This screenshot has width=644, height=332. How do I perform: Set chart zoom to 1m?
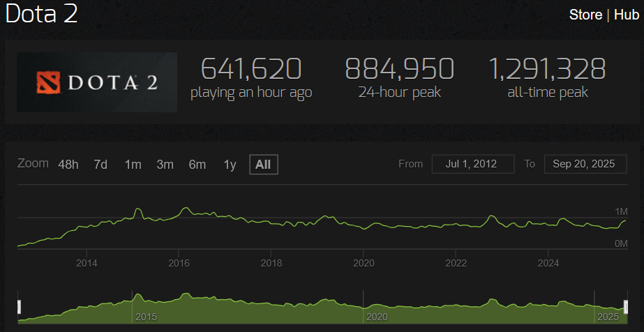(x=133, y=165)
